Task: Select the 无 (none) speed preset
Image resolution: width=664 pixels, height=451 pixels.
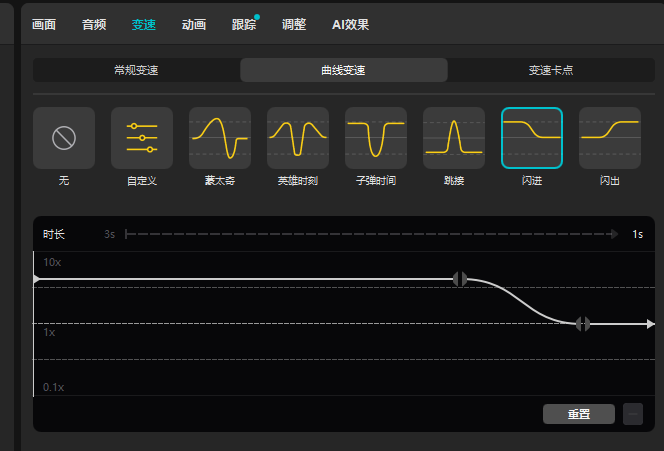Action: tap(64, 138)
